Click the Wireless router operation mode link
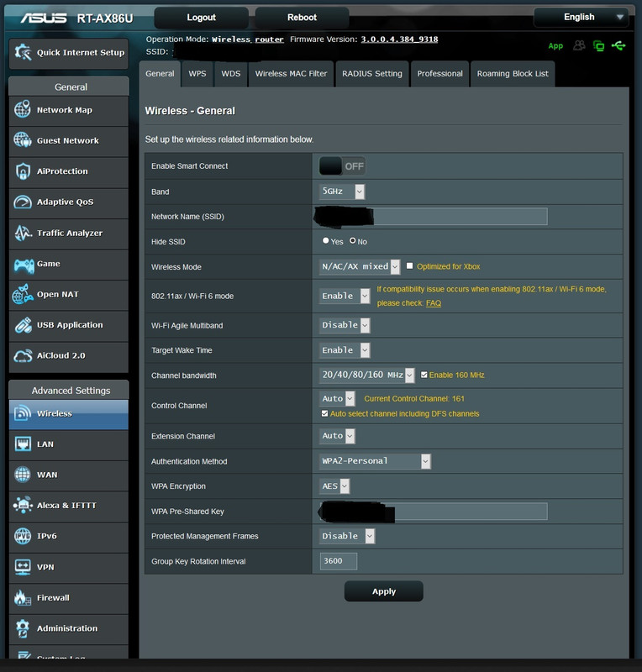The image size is (642, 672). click(247, 39)
